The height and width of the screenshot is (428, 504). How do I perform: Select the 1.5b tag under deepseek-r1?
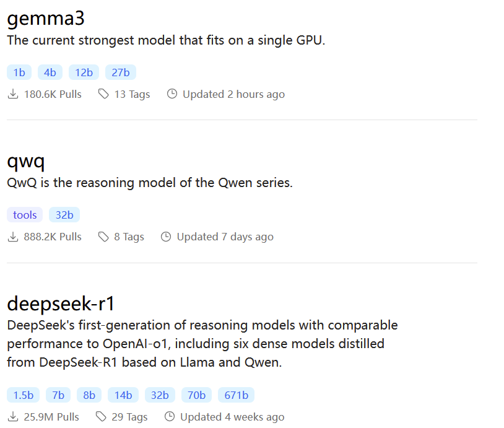coord(22,395)
